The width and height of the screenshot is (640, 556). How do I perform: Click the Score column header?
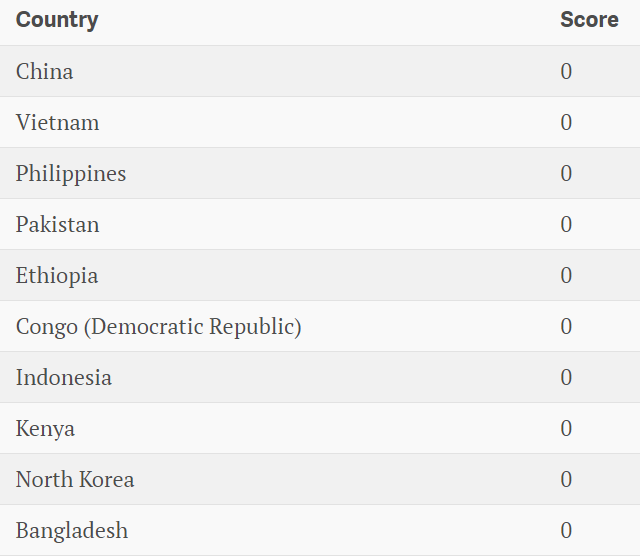pyautogui.click(x=589, y=20)
